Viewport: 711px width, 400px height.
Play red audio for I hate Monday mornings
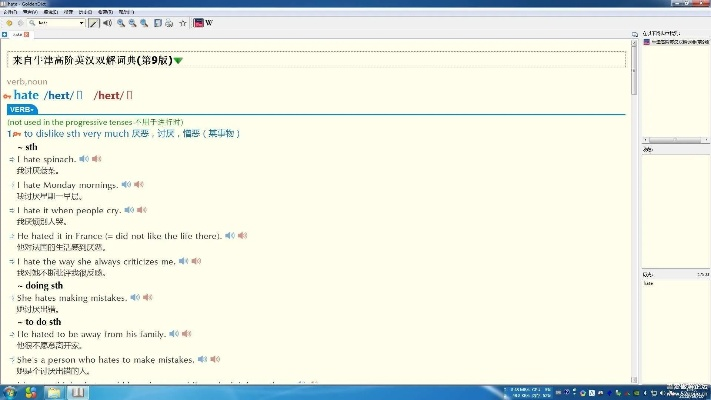(139, 184)
